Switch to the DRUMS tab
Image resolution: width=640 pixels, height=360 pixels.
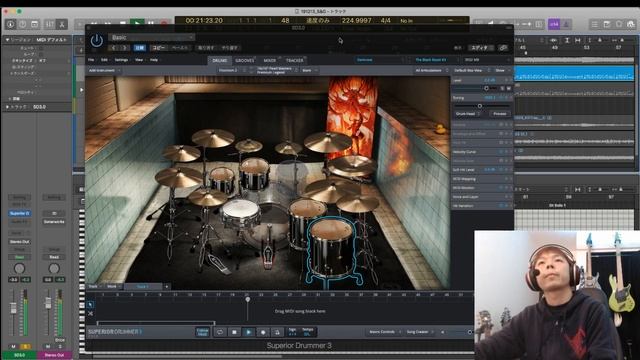[220, 60]
